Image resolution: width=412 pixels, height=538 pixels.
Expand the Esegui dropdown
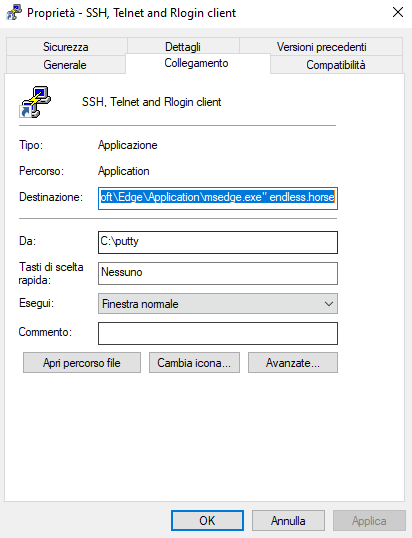[x=218, y=303]
